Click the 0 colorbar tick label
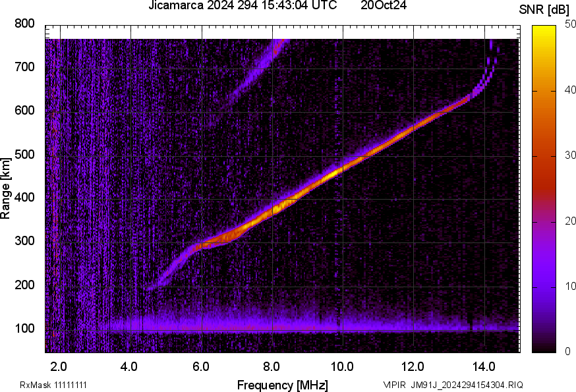Viewport: 576px width, 392px height. (x=568, y=352)
